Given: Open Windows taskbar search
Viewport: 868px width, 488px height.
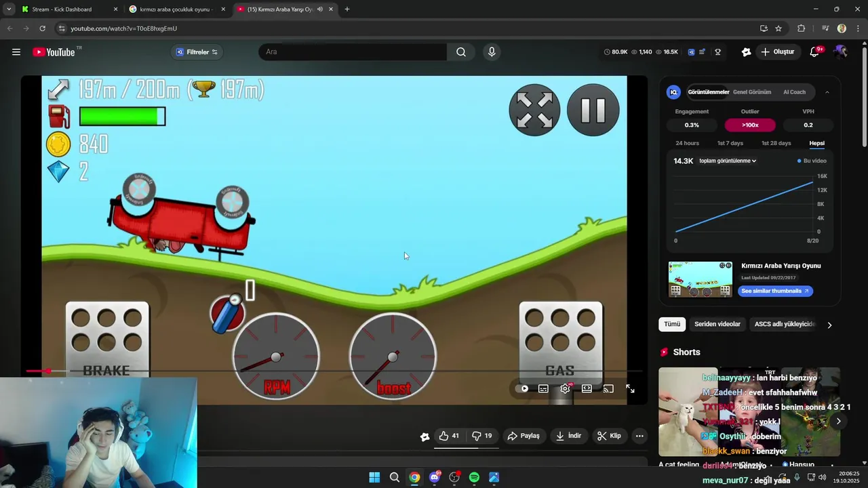Looking at the screenshot, I should pyautogui.click(x=394, y=477).
